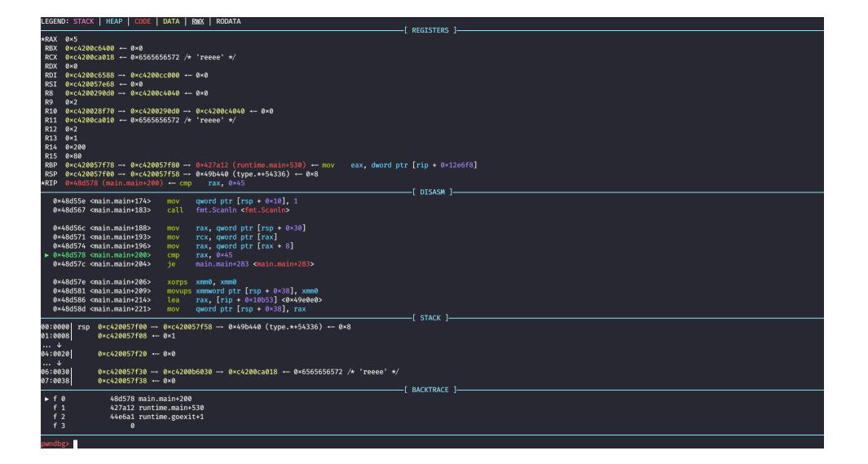Click backtrace frame f 3
This screenshot has width=868, height=464.
point(94,426)
